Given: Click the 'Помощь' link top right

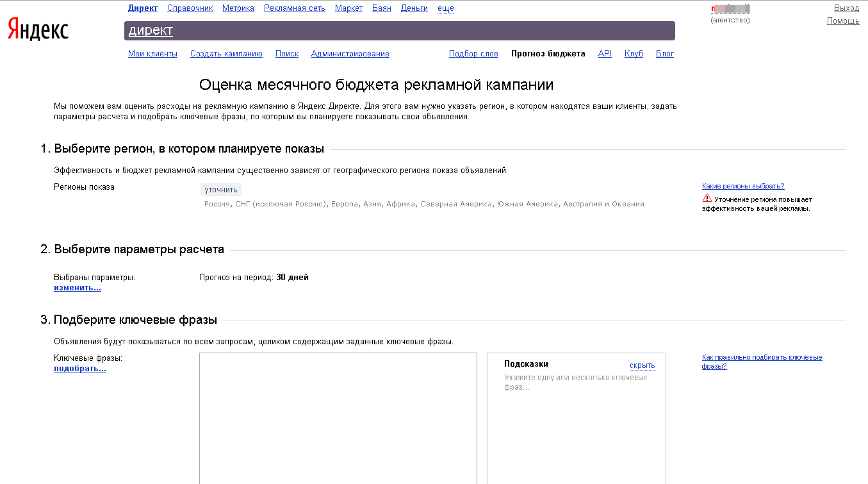Looking at the screenshot, I should 843,21.
